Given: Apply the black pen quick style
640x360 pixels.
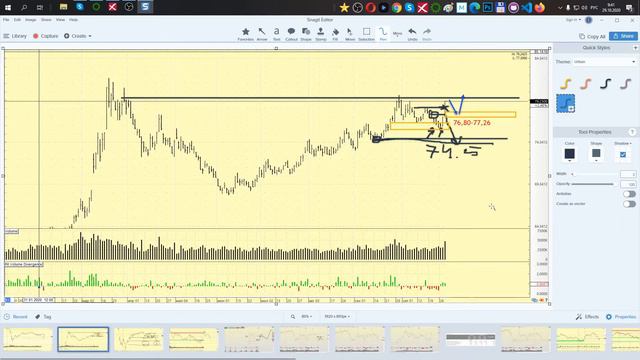Looking at the screenshot, I should click(x=605, y=84).
